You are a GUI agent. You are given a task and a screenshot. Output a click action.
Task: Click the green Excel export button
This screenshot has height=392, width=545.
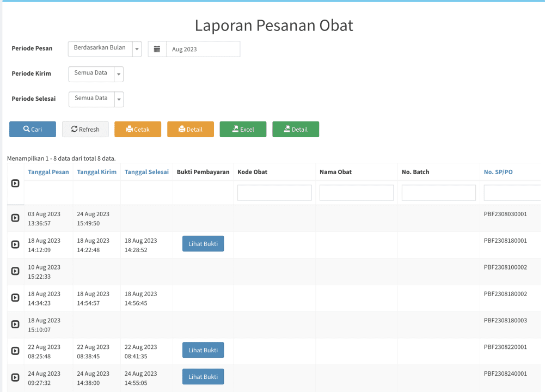click(243, 129)
